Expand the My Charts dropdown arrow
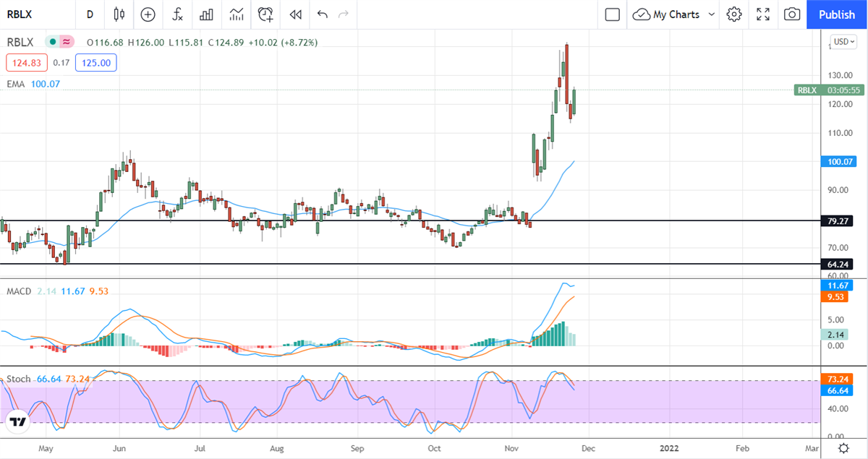This screenshot has height=459, width=868. pyautogui.click(x=711, y=14)
